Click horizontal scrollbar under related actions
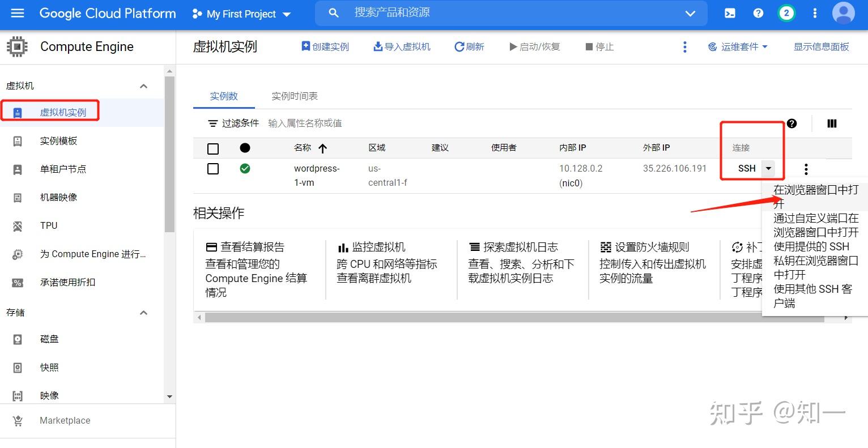 coord(514,318)
